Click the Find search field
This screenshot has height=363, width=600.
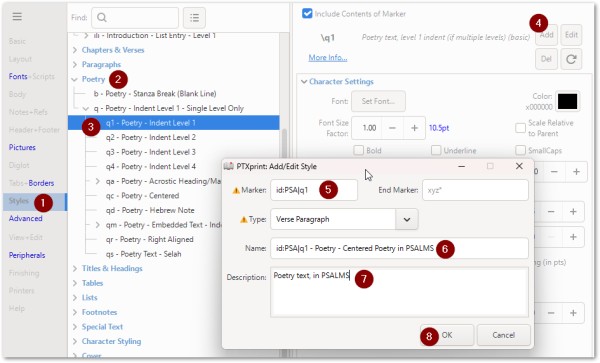135,18
